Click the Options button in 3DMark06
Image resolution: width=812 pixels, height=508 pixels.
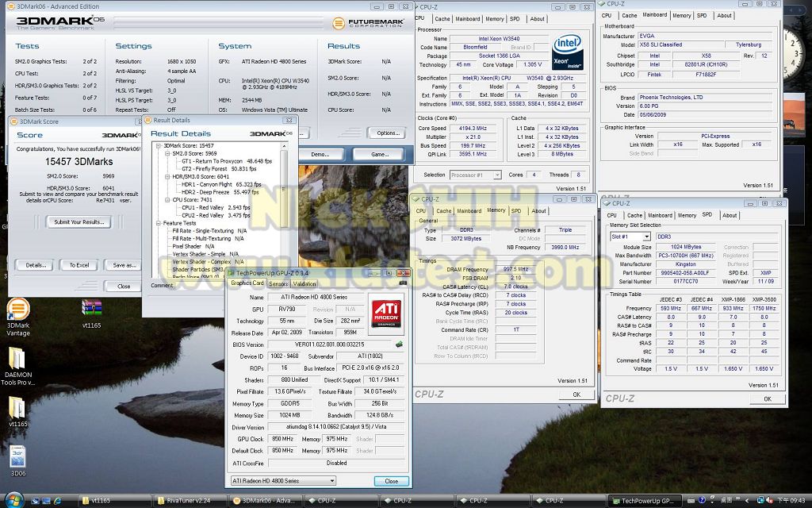[388, 133]
